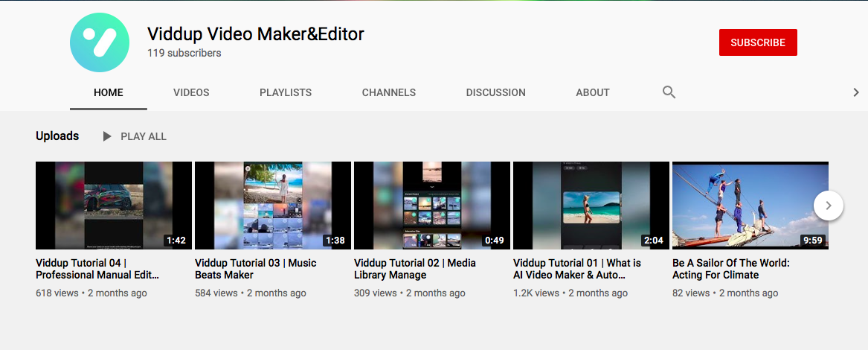868x350 pixels.
Task: Click the Viddup channel avatar logo
Action: pyautogui.click(x=100, y=42)
